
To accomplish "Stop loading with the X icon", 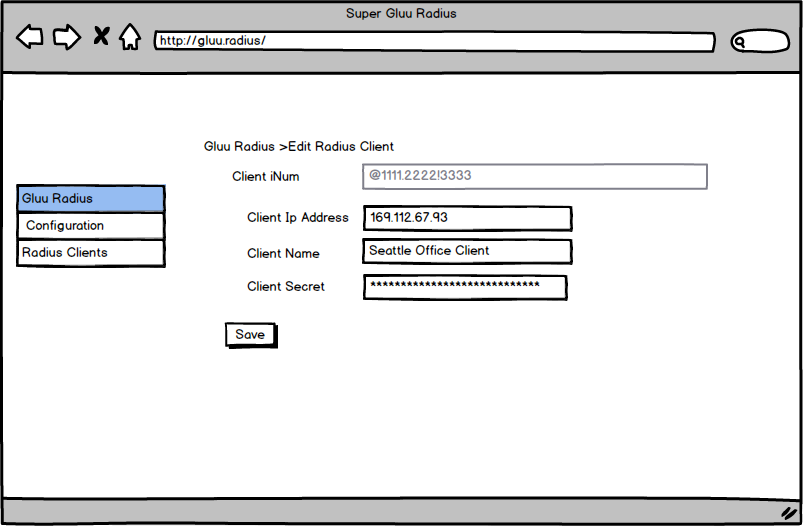I will click(x=101, y=36).
